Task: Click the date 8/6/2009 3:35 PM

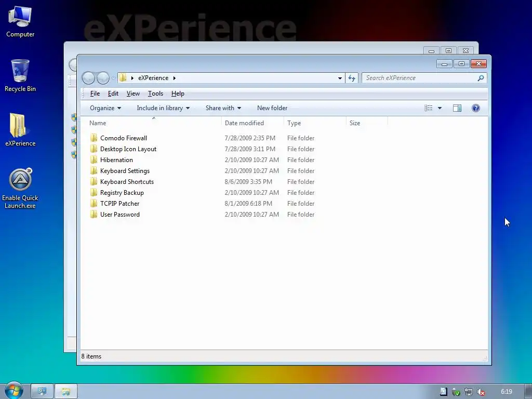Action: click(x=248, y=181)
